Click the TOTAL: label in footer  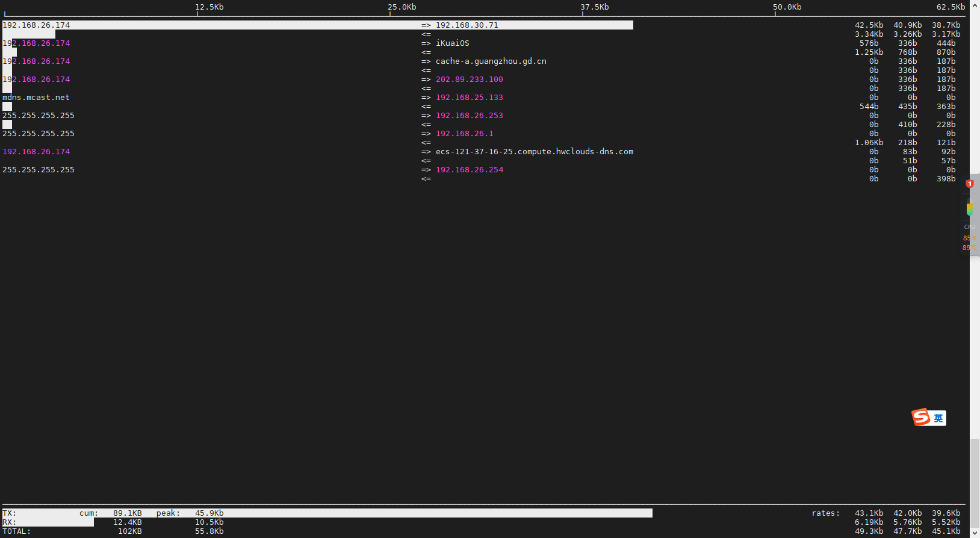pyautogui.click(x=17, y=531)
